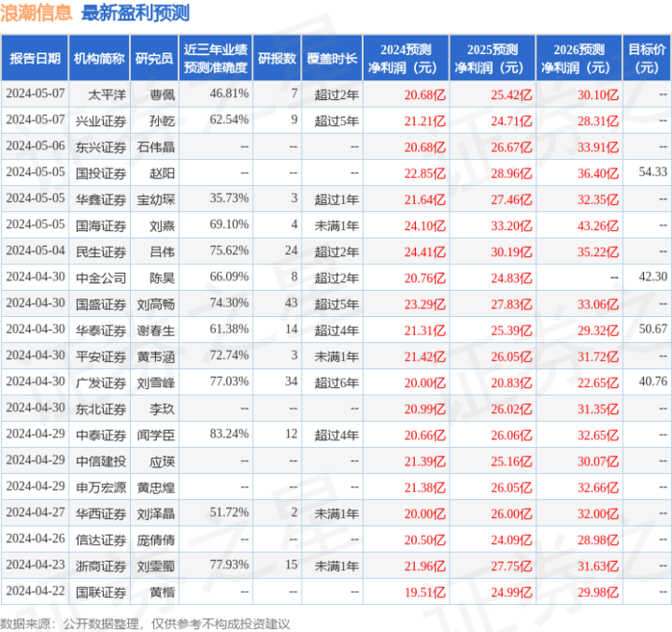Image resolution: width=672 pixels, height=632 pixels.
Task: Click the 研报数 column header
Action: [277, 58]
